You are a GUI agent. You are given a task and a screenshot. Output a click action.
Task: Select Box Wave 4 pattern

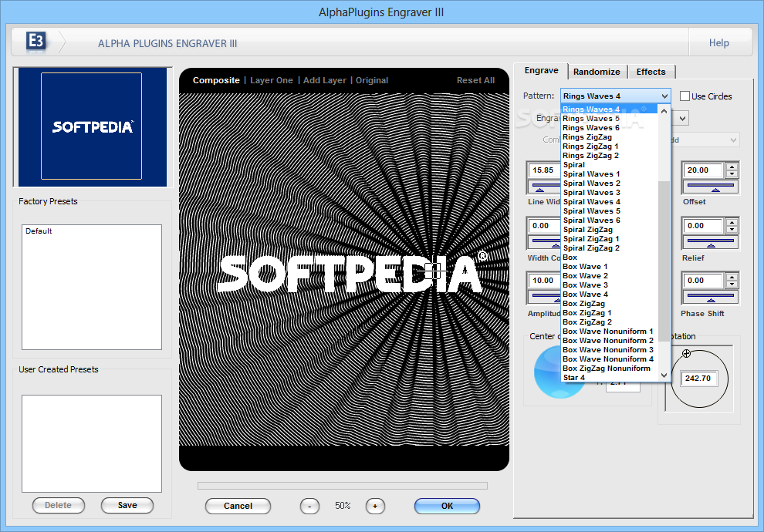tap(610, 294)
